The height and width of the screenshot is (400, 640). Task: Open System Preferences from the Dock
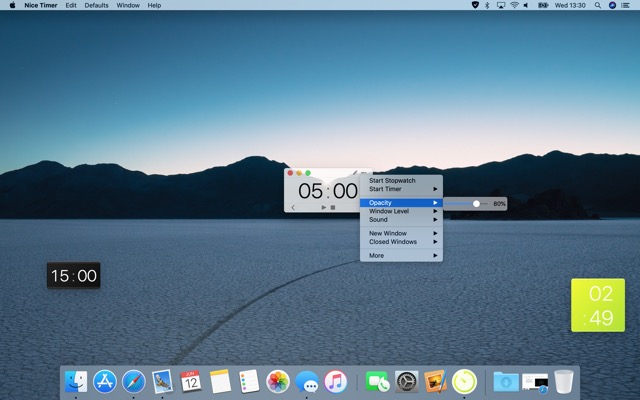click(x=407, y=382)
